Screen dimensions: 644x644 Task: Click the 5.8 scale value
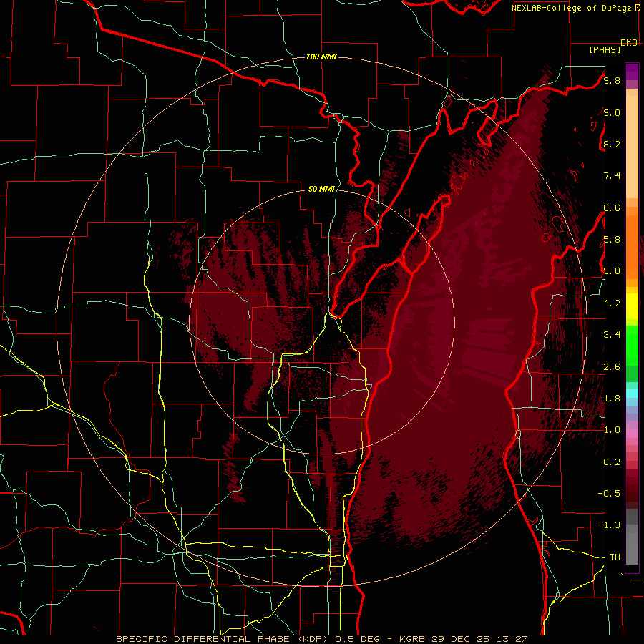(x=612, y=240)
